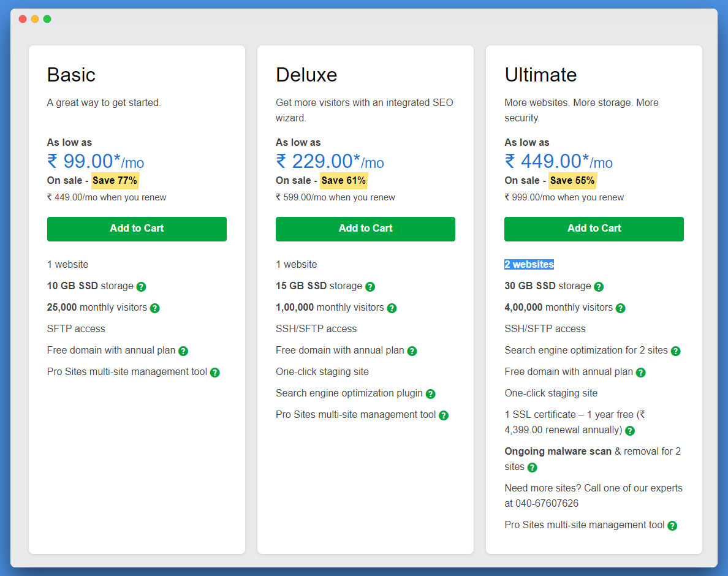728x576 pixels.
Task: Add the Ultimate plan to cart
Action: (594, 229)
